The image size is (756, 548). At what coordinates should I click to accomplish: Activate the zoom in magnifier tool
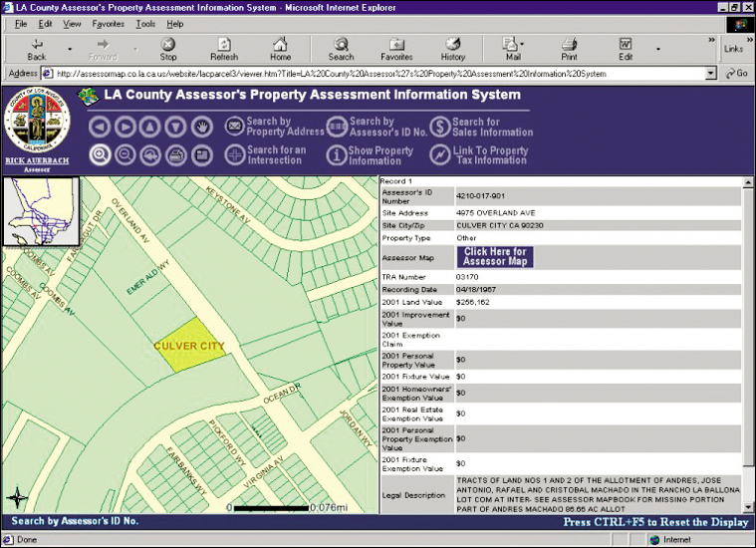[x=100, y=155]
